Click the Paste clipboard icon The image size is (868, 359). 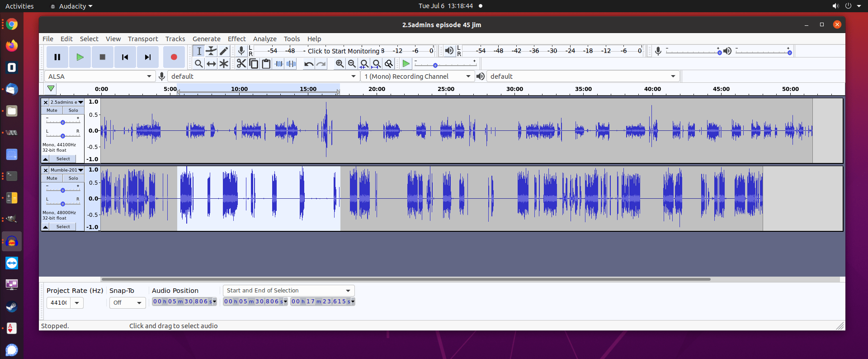coord(266,64)
